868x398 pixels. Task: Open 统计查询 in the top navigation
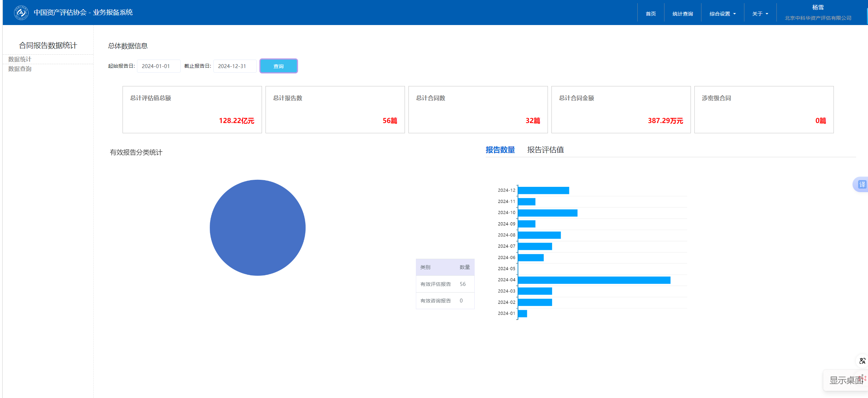(x=682, y=14)
